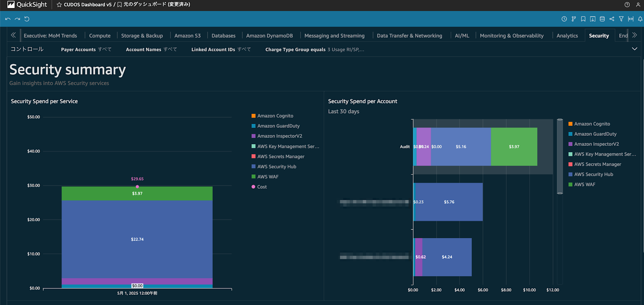Open the Charge Type Group control dropdown
The height and width of the screenshot is (305, 644).
tap(315, 49)
